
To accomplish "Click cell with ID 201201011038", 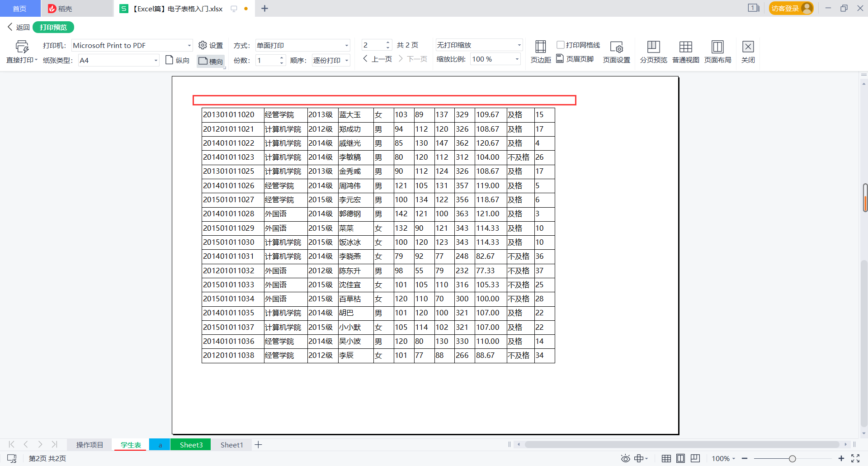I will click(233, 355).
